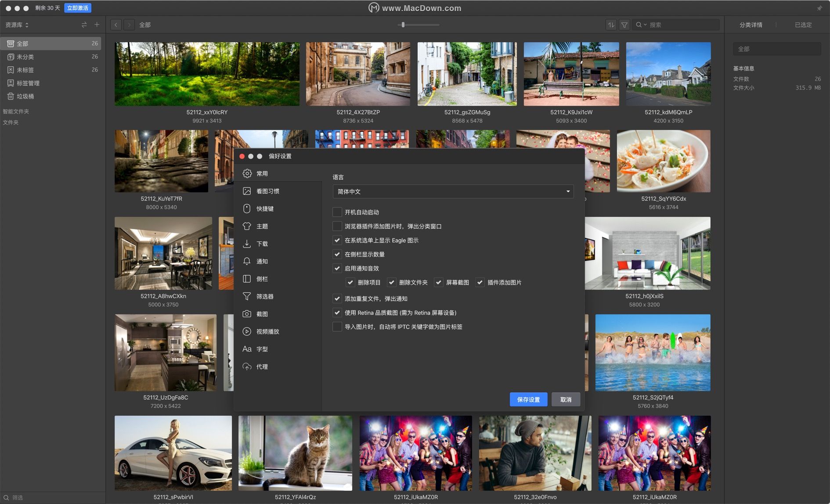Click the plus icon to add library item
830x504 pixels.
[x=97, y=25]
